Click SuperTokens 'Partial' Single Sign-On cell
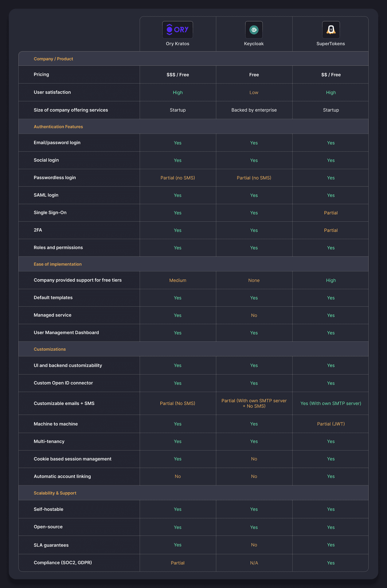 click(x=331, y=213)
